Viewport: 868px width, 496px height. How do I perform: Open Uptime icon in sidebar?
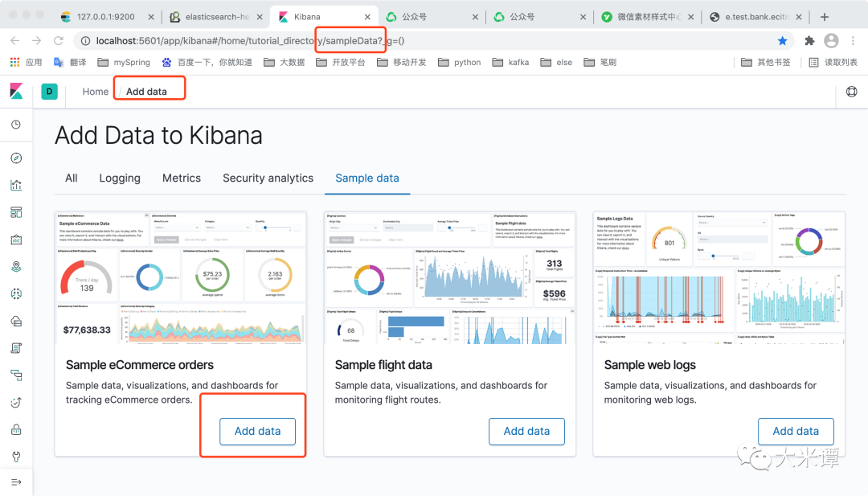pyautogui.click(x=16, y=403)
